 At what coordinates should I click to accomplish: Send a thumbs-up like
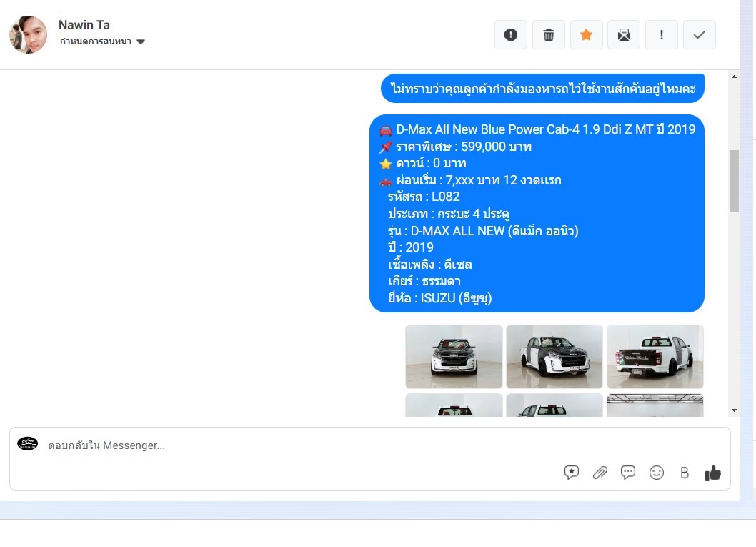(712, 473)
